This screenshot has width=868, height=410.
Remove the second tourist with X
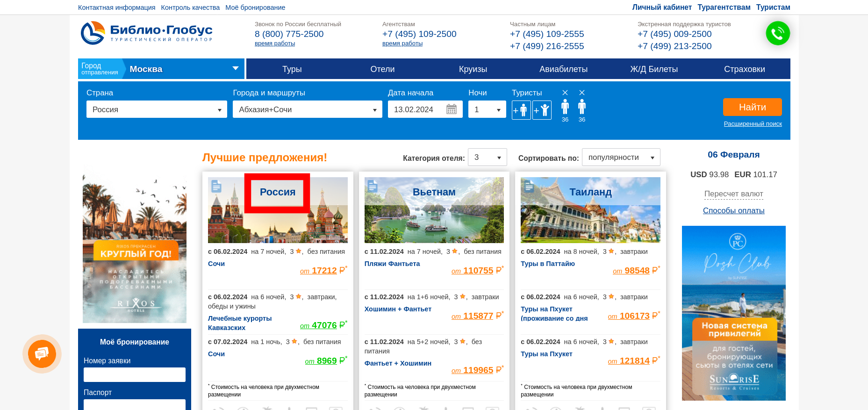click(x=582, y=93)
